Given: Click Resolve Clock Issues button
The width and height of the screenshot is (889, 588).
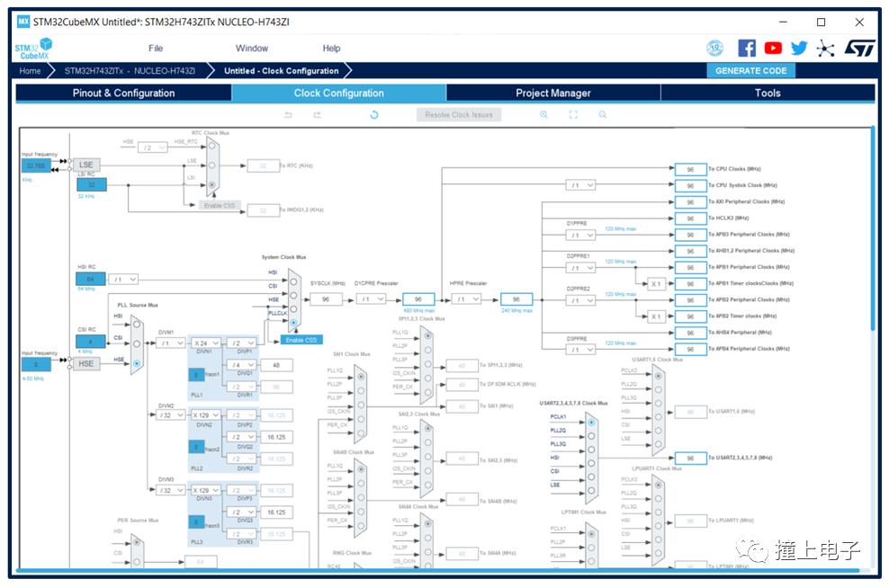Looking at the screenshot, I should [459, 114].
